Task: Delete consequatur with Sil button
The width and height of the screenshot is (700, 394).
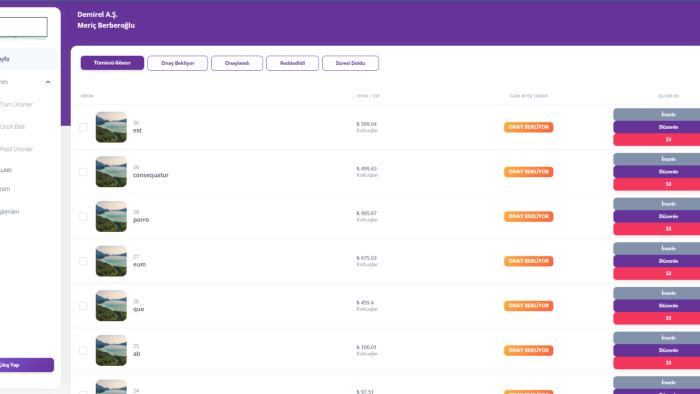Action: pyautogui.click(x=657, y=184)
